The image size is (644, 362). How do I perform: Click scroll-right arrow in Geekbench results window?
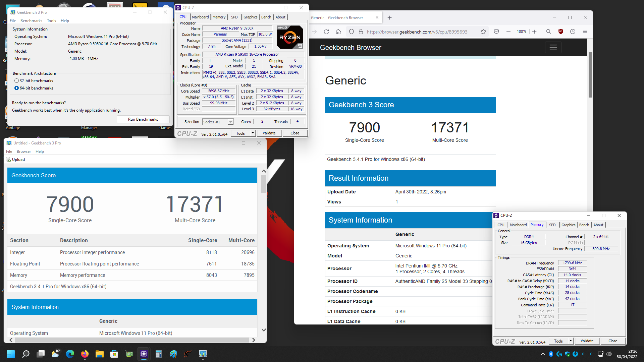254,340
